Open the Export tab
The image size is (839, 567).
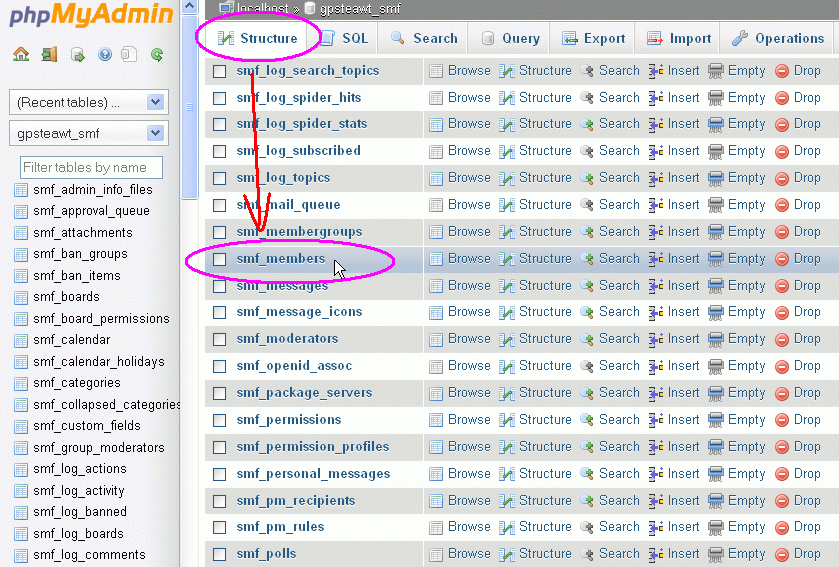click(593, 39)
